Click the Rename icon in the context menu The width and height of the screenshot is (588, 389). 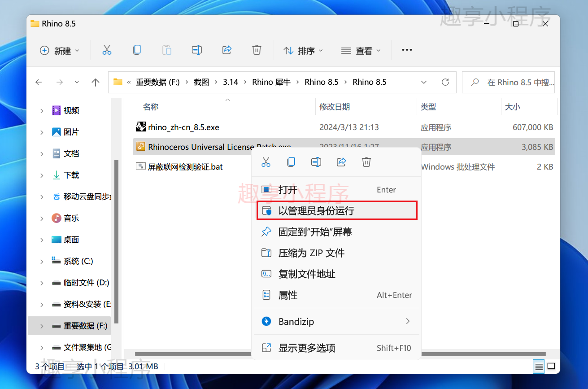click(316, 162)
